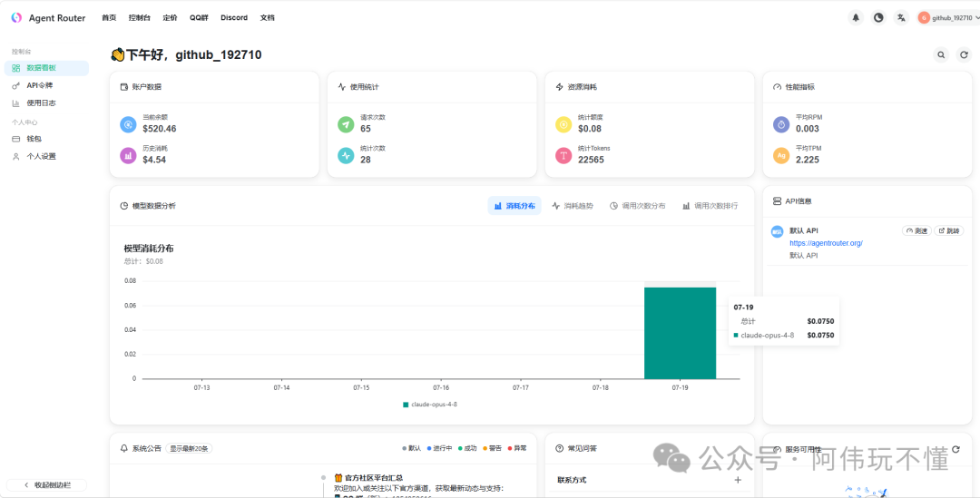Image resolution: width=980 pixels, height=498 pixels.
Task: Click the Agent Router logo icon
Action: [17, 17]
